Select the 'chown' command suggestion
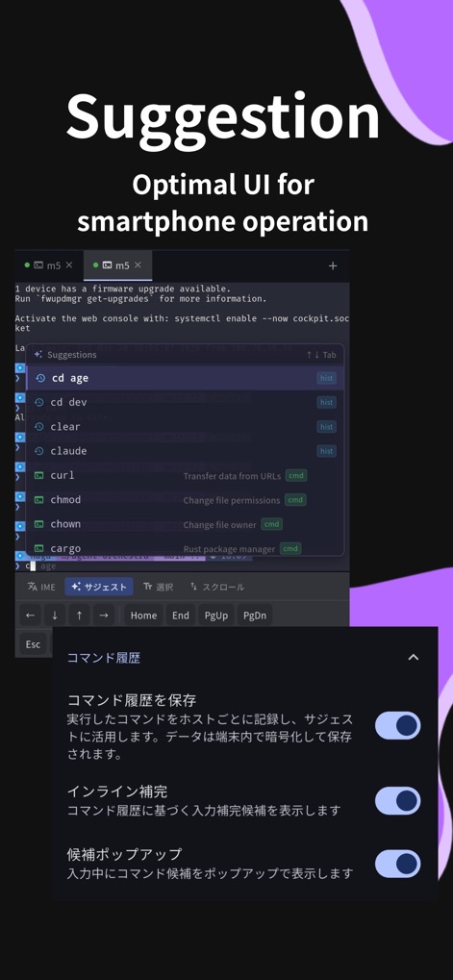The image size is (453, 980). (x=185, y=524)
